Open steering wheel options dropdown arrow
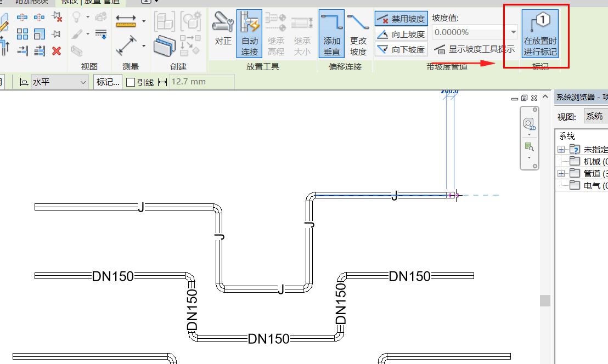 [x=530, y=135]
